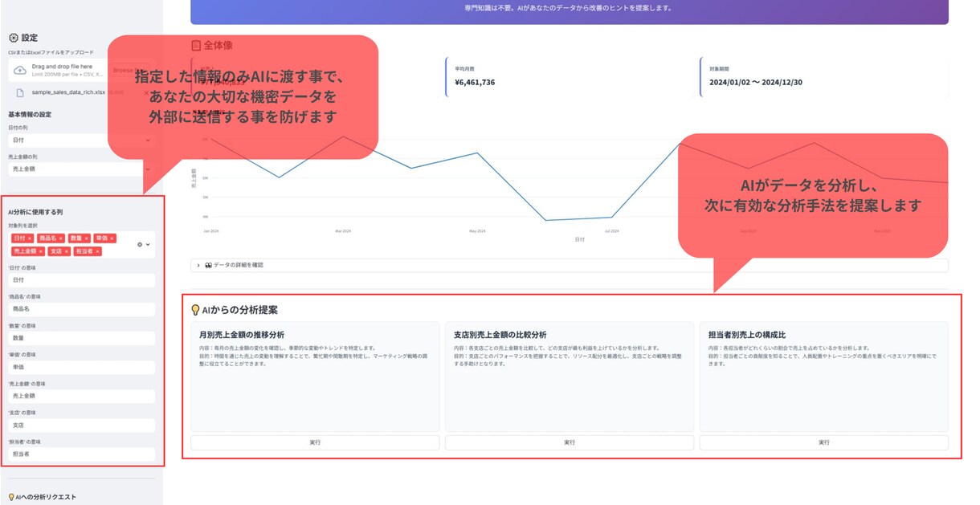Click the '日付' の意味 input field
The width and height of the screenshot is (980, 505).
click(81, 281)
